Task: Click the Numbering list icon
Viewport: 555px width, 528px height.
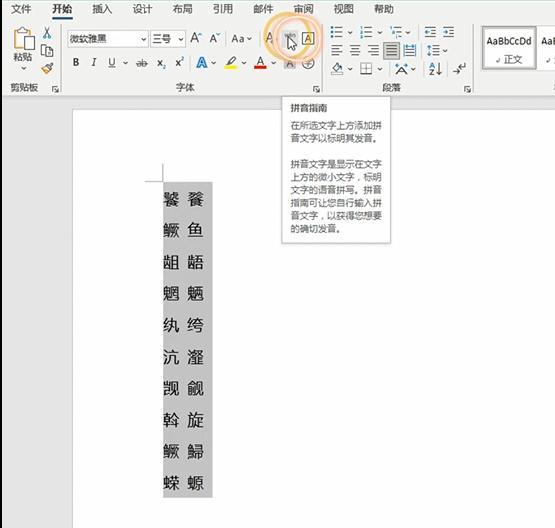Action: 366,32
